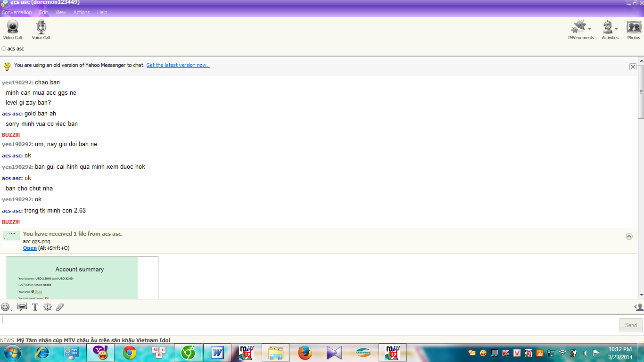
Task: Click the Java update tray icon
Action: [540, 353]
